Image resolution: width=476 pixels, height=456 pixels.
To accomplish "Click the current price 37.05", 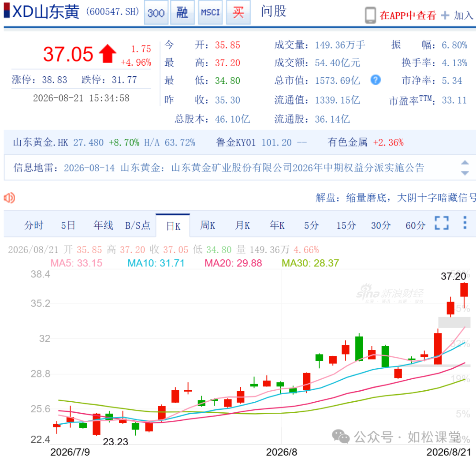I will (x=68, y=54).
